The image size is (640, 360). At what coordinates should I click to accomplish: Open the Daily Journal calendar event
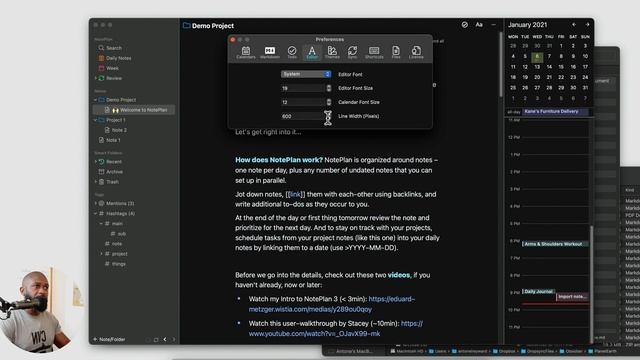tap(538, 291)
